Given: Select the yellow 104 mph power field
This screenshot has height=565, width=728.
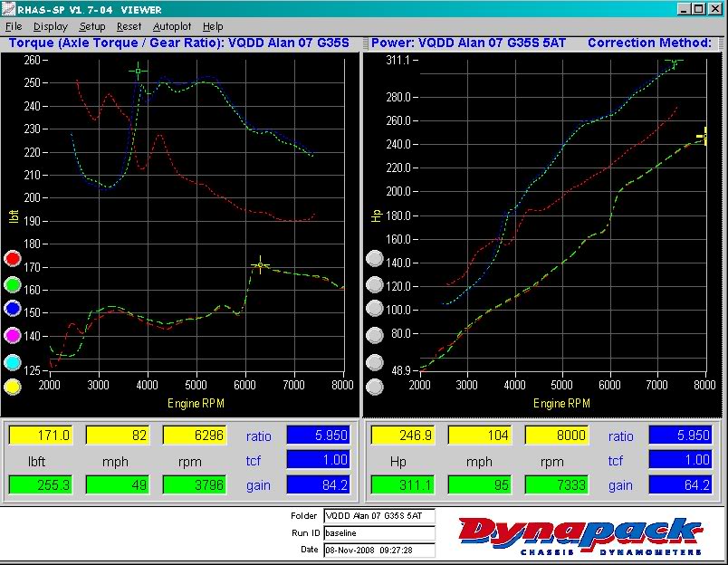Looking at the screenshot, I should point(480,435).
